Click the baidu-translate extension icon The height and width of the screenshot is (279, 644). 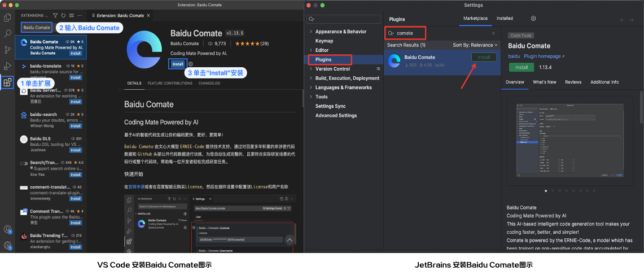(x=23, y=66)
